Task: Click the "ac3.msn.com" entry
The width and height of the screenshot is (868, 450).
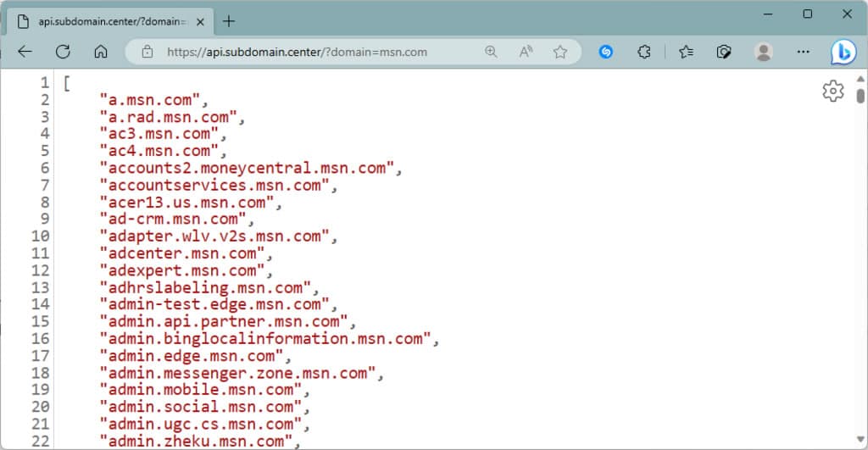Action: (x=159, y=134)
